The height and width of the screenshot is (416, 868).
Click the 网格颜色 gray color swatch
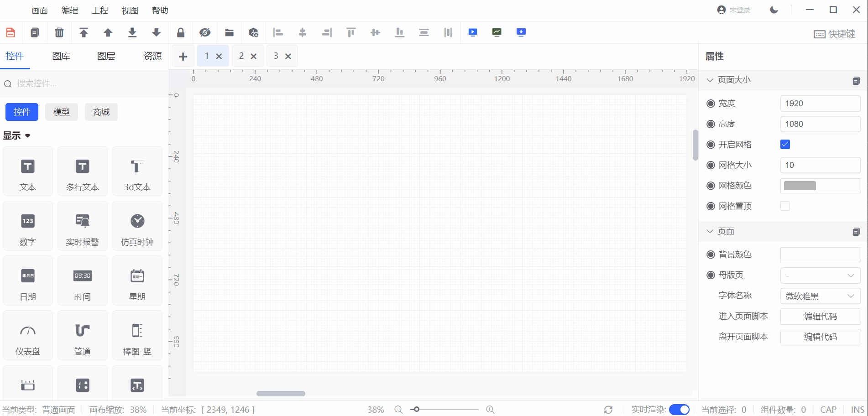point(800,186)
